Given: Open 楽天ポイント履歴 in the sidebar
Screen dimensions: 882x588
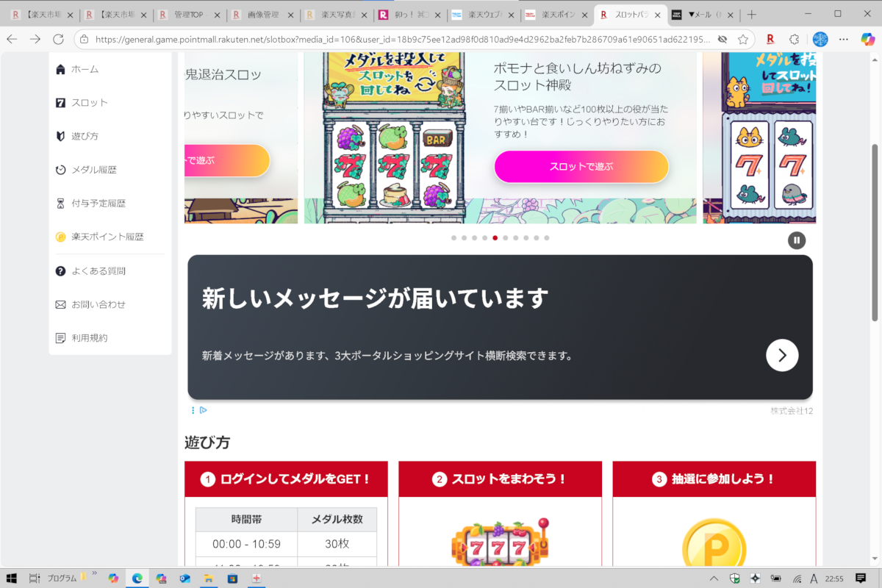Looking at the screenshot, I should click(x=110, y=237).
